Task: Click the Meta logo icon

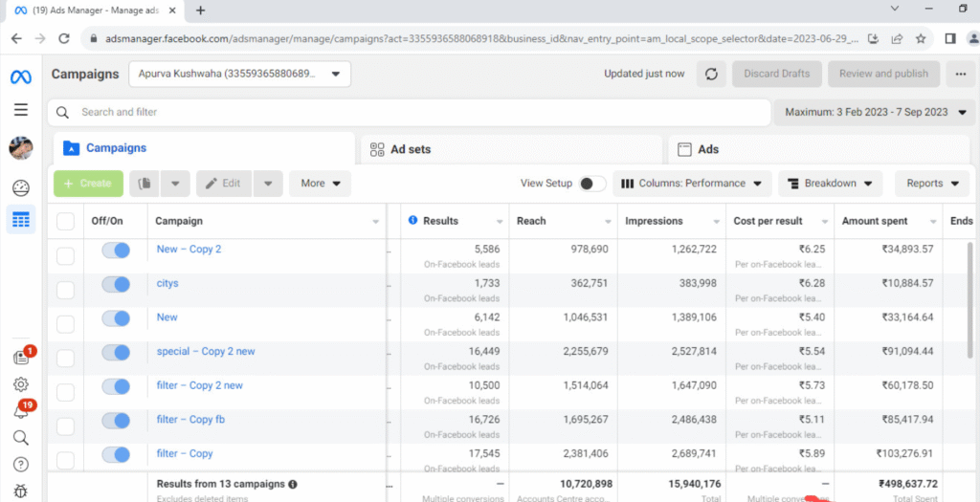Action: [20, 76]
